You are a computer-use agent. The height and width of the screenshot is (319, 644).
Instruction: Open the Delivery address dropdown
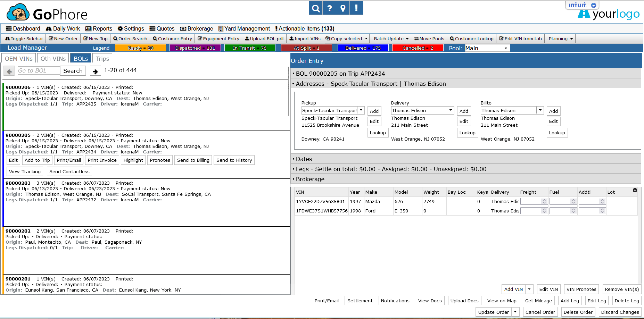(x=451, y=110)
